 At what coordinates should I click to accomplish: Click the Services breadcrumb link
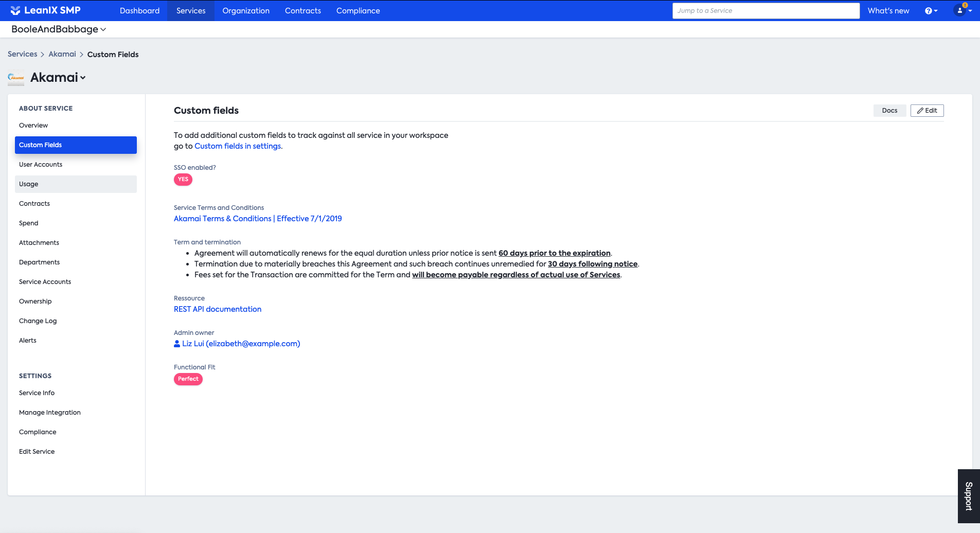[x=23, y=54]
